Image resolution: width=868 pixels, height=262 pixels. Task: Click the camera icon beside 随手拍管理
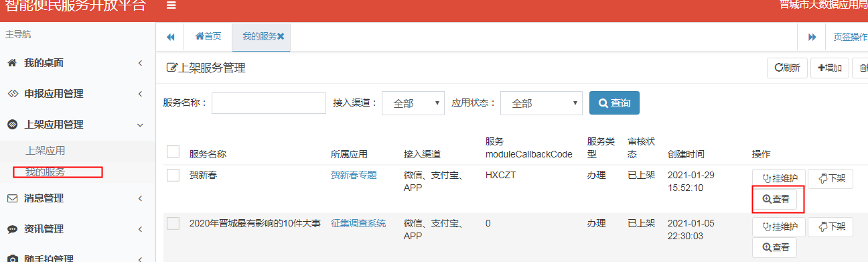pyautogui.click(x=12, y=259)
